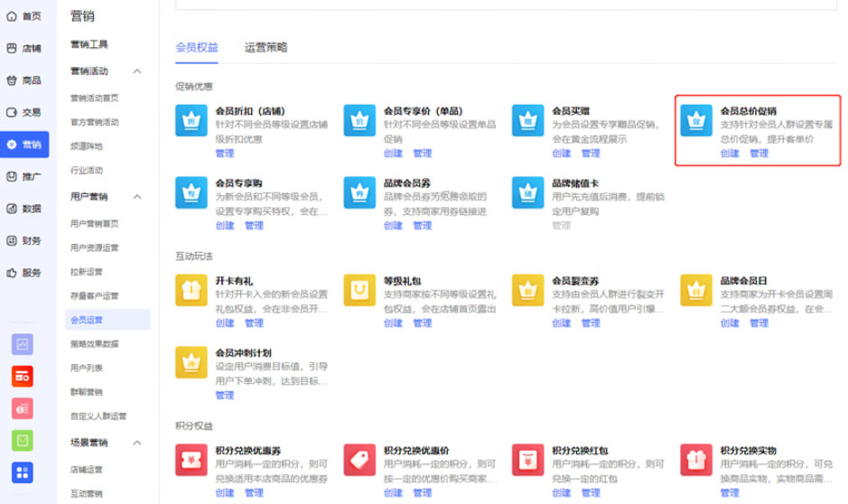Click 创建 under 开卡有礼

(225, 323)
